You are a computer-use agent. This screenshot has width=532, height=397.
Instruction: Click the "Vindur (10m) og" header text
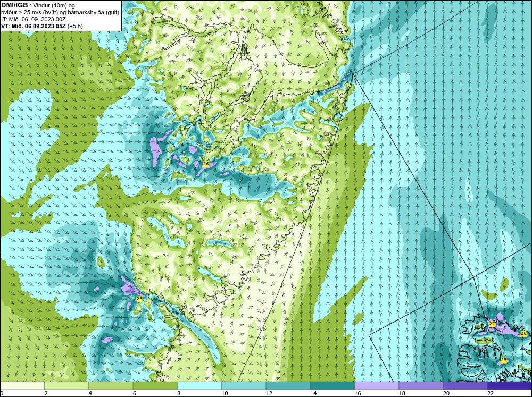54,5
